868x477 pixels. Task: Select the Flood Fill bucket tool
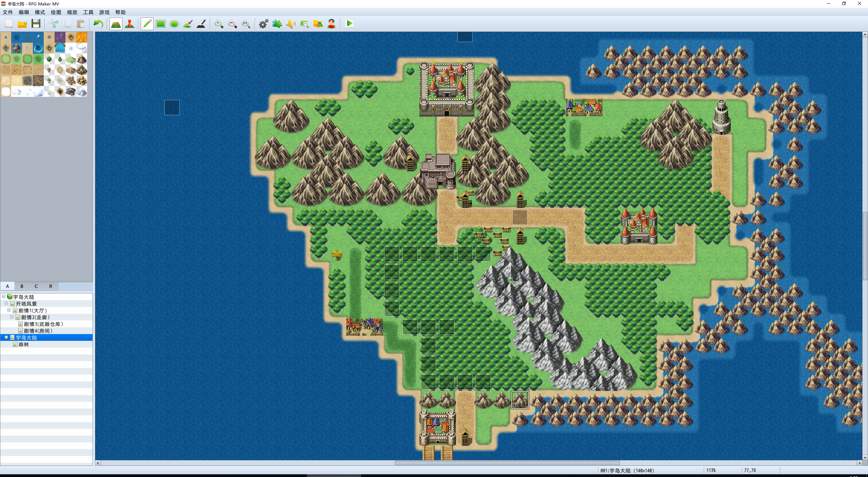pos(188,24)
